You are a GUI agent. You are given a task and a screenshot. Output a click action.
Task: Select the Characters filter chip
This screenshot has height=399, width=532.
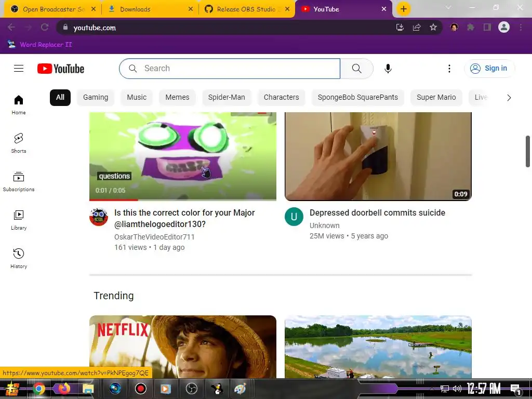point(281,97)
